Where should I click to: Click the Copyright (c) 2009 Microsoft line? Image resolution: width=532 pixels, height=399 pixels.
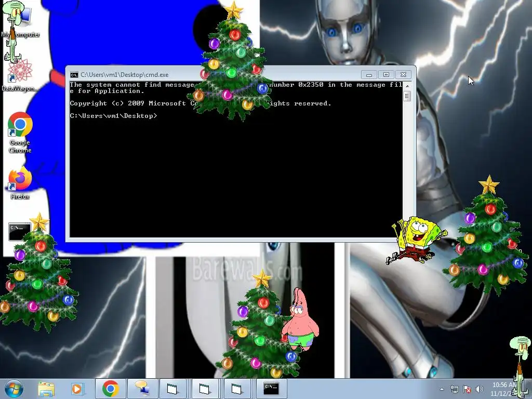(x=201, y=103)
